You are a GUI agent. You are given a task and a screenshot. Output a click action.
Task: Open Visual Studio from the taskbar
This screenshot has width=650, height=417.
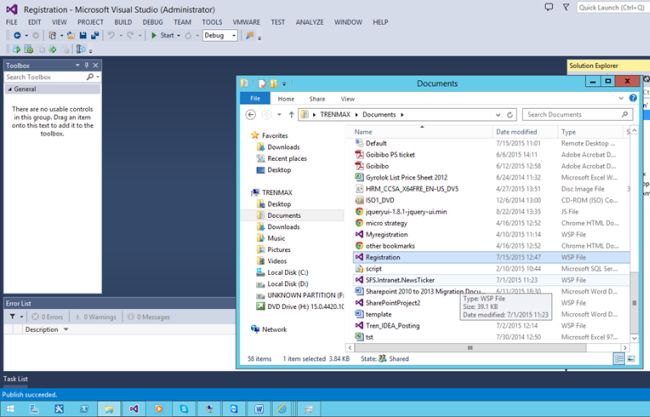point(133,408)
